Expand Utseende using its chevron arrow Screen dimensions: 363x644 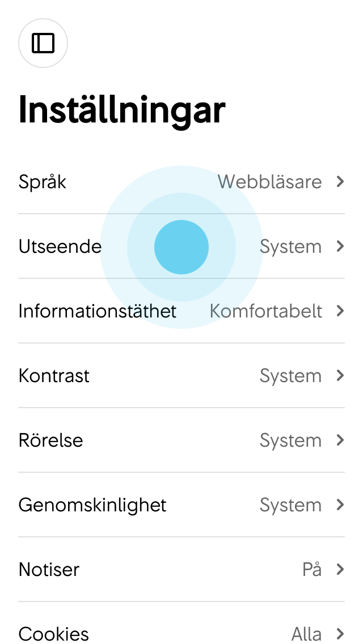pos(340,247)
